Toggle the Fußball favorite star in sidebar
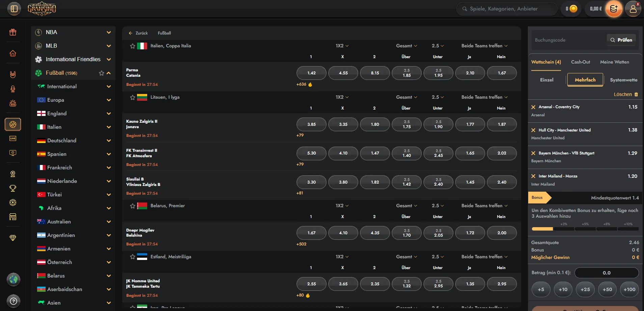Image resolution: width=644 pixels, height=311 pixels. 101,73
